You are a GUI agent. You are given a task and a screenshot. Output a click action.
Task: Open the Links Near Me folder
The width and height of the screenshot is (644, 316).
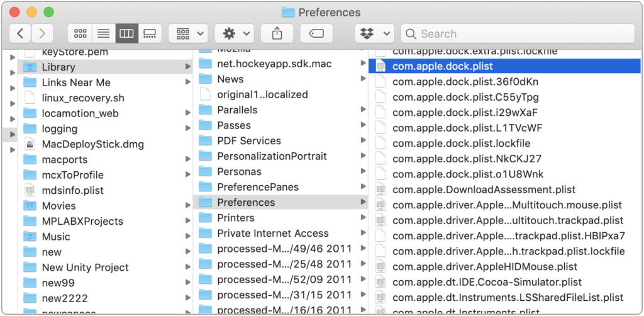click(105, 82)
